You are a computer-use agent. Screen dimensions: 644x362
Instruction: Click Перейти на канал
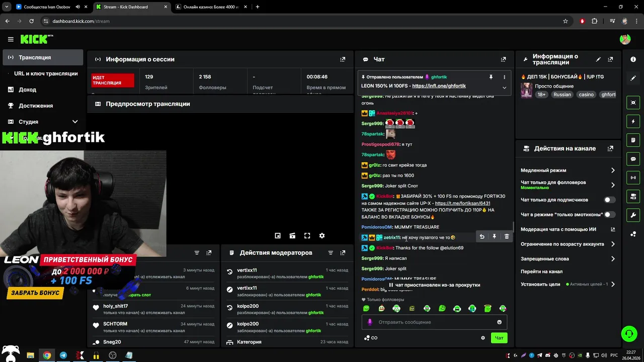tap(541, 271)
